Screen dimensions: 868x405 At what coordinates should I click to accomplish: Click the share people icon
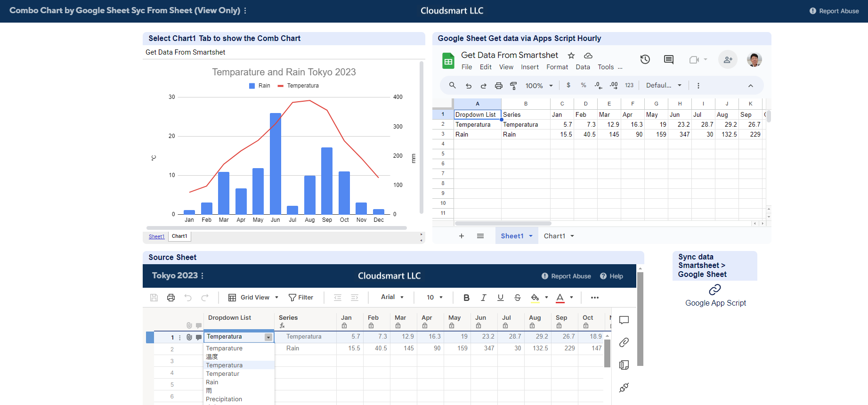(728, 59)
